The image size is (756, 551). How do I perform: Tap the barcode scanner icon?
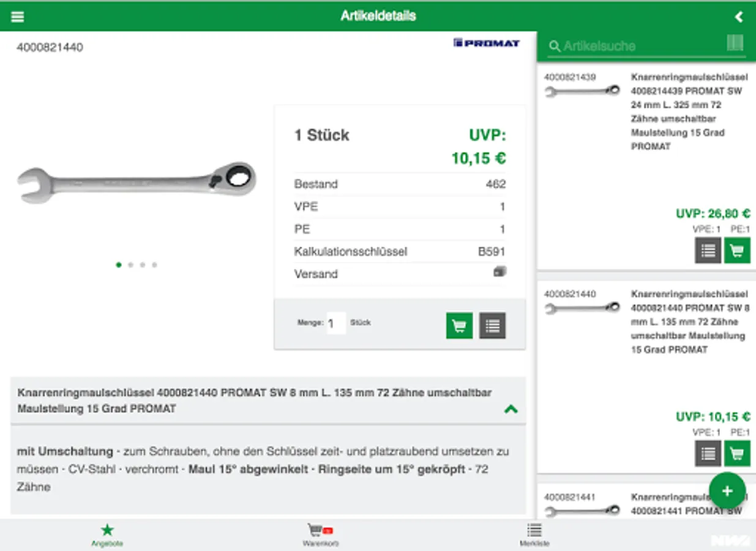pos(735,43)
